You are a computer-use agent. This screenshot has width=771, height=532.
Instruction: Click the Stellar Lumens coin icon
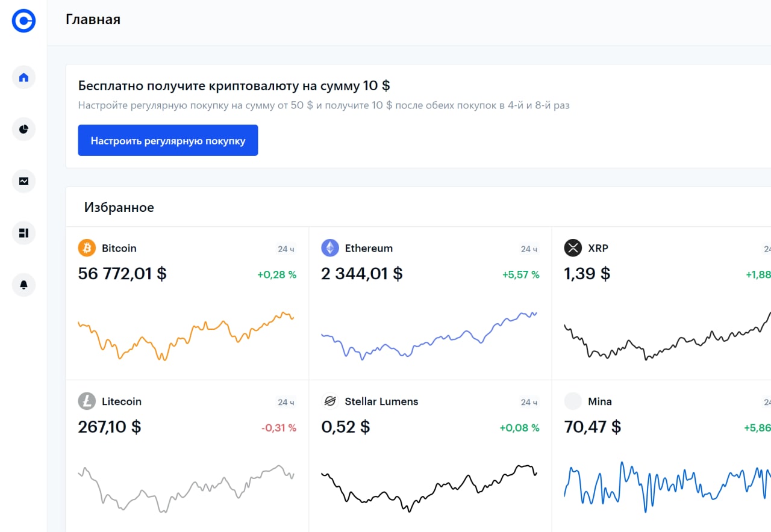point(330,401)
